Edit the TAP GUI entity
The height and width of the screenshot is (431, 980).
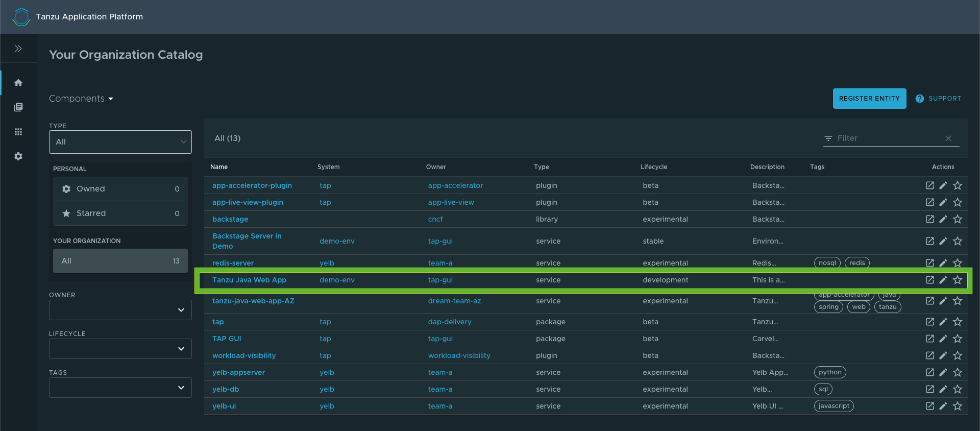click(943, 339)
